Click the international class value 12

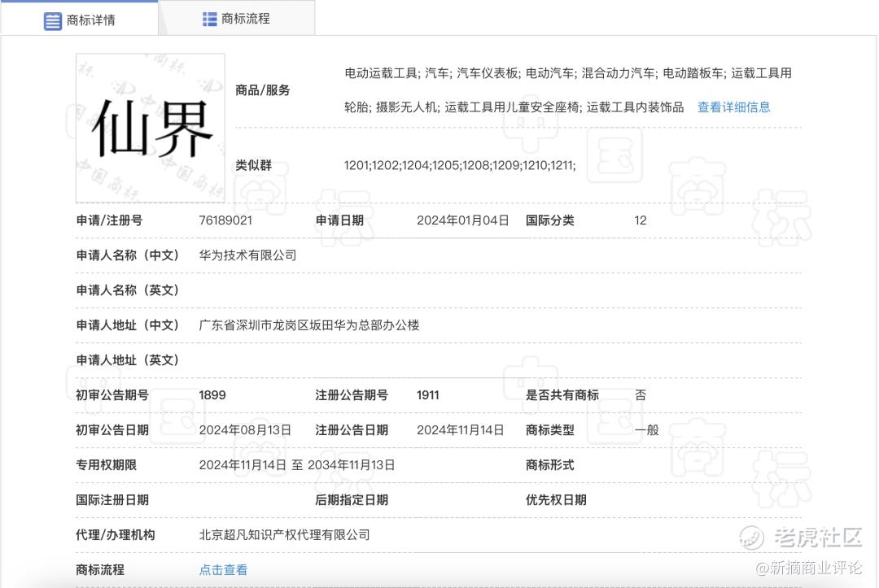pos(641,220)
